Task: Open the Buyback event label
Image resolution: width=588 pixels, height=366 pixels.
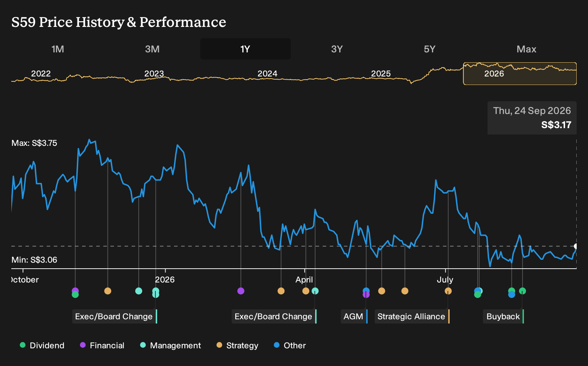Action: [503, 316]
